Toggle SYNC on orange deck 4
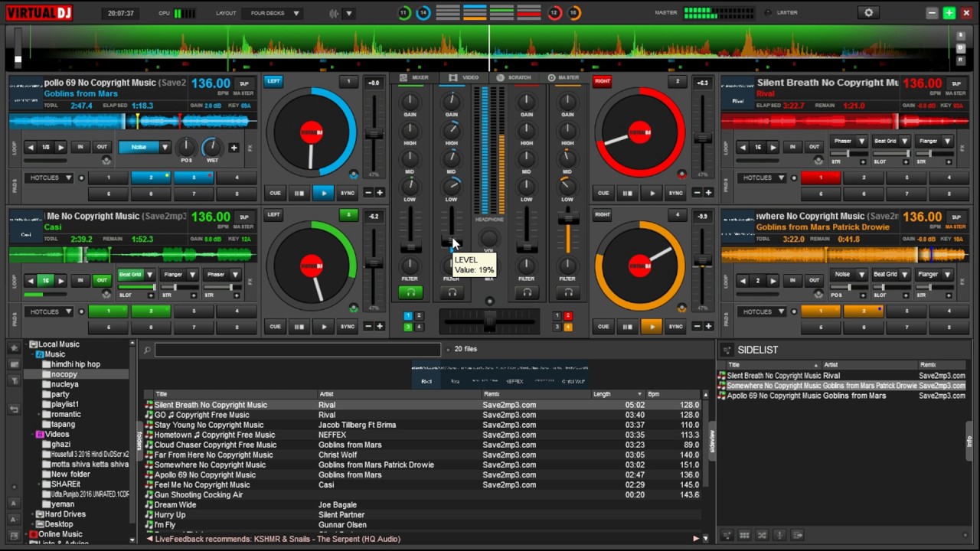The image size is (980, 551). [x=675, y=327]
